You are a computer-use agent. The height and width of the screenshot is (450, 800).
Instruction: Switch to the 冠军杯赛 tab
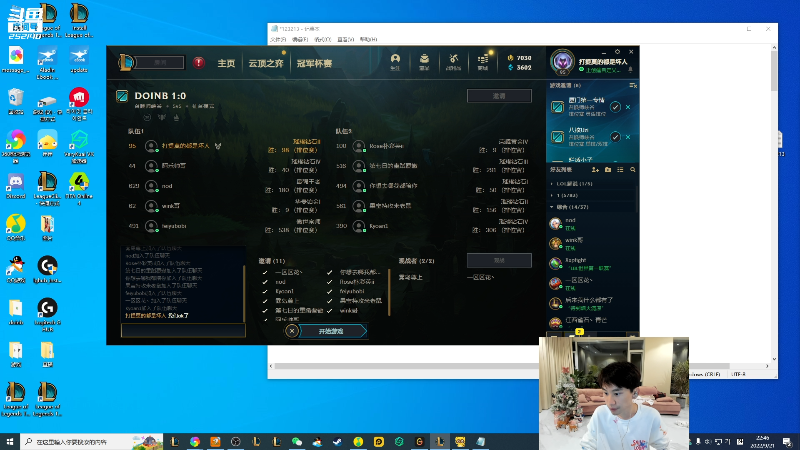314,63
